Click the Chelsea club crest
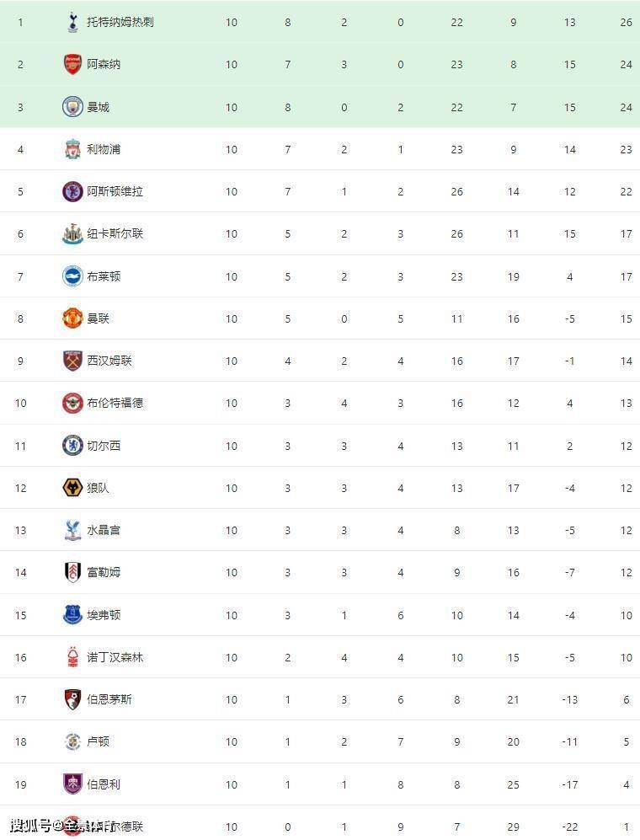The image size is (640, 840). click(x=72, y=446)
